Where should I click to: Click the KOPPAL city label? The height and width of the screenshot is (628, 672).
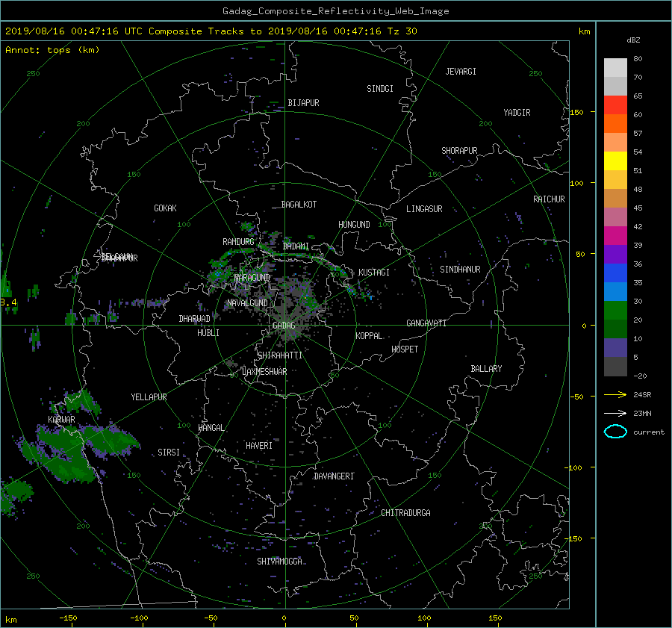[x=369, y=336]
